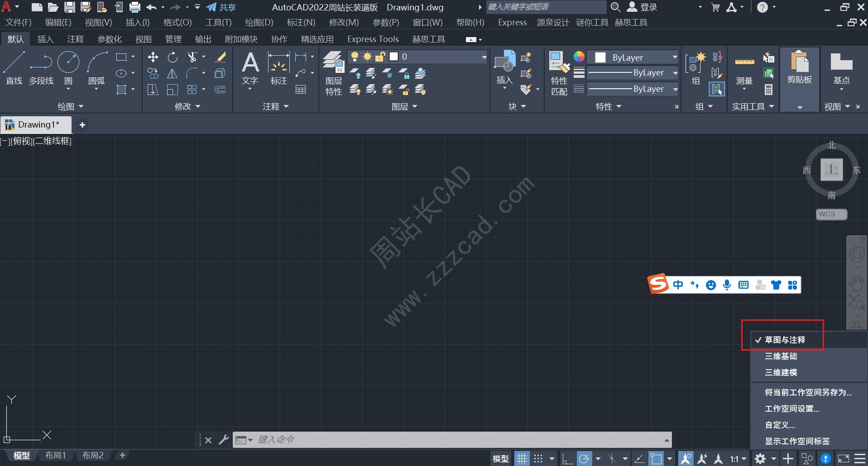Click 特性匹配 match properties
868x466 pixels.
tap(559, 73)
